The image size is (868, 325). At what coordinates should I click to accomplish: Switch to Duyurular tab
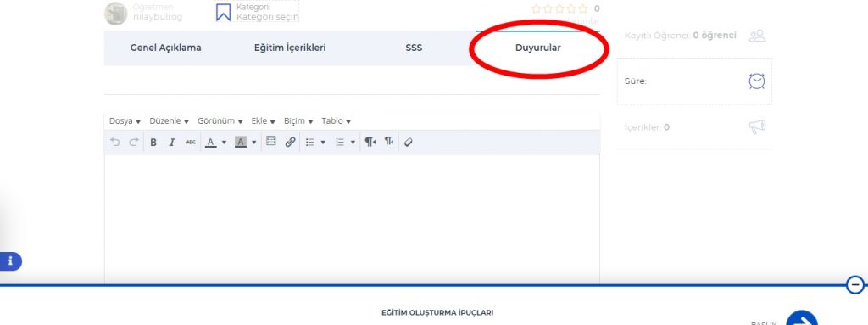(538, 48)
